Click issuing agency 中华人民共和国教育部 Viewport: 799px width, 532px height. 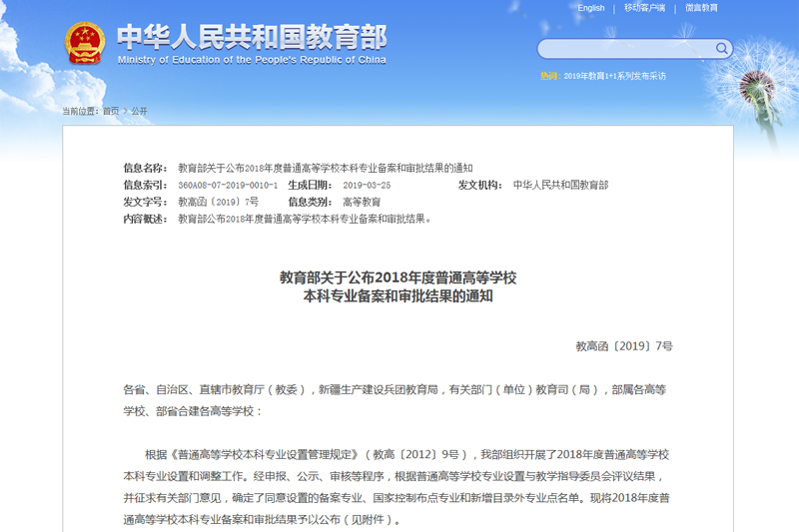tap(560, 185)
